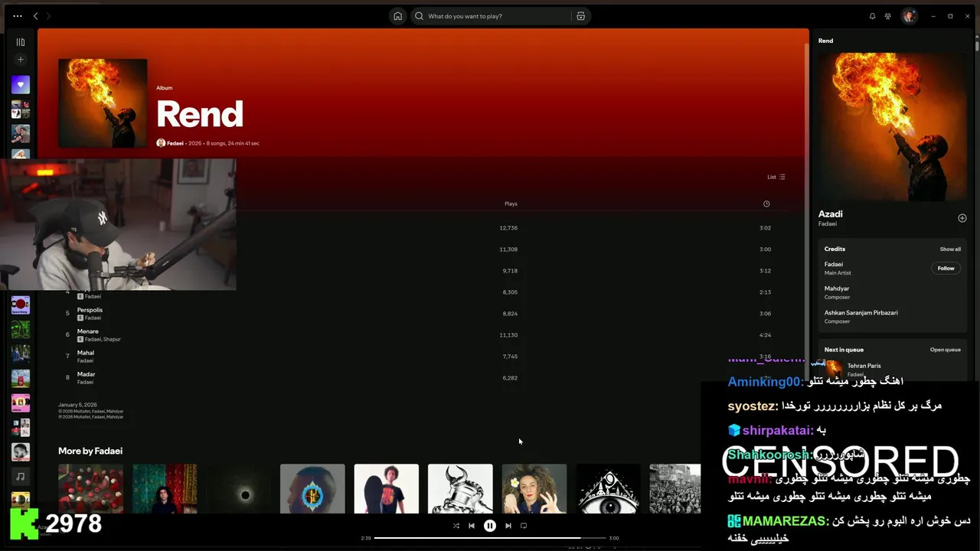The width and height of the screenshot is (980, 551).
Task: Click the Rend album cover image
Action: click(103, 103)
